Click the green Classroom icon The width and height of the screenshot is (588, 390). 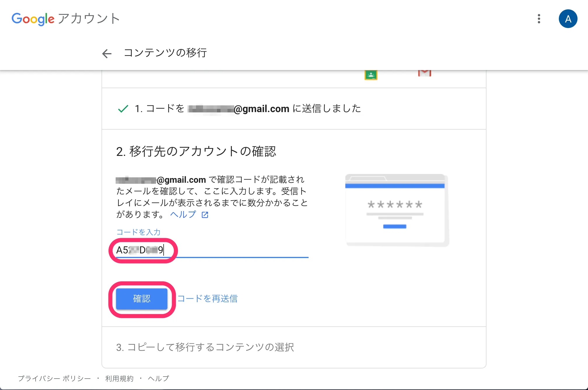[371, 75]
